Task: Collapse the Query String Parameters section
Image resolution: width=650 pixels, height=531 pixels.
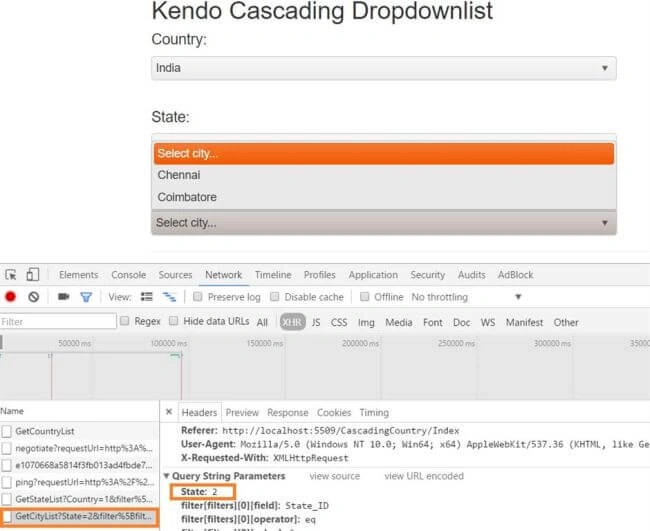Action: [x=167, y=476]
